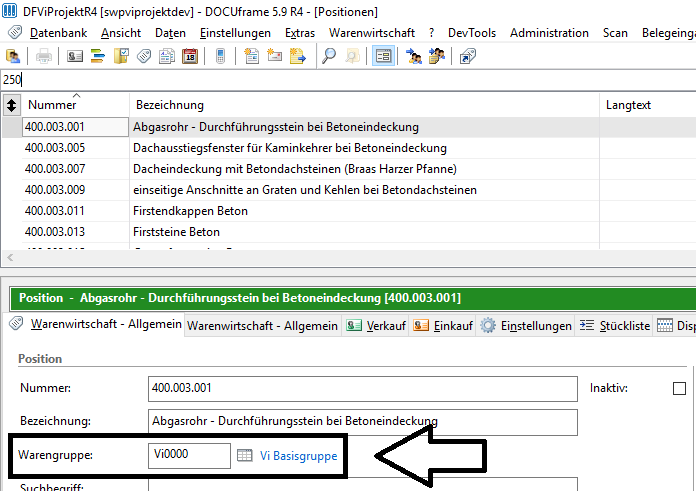Click the arrow to people icon
The image size is (696, 491).
pos(414,56)
